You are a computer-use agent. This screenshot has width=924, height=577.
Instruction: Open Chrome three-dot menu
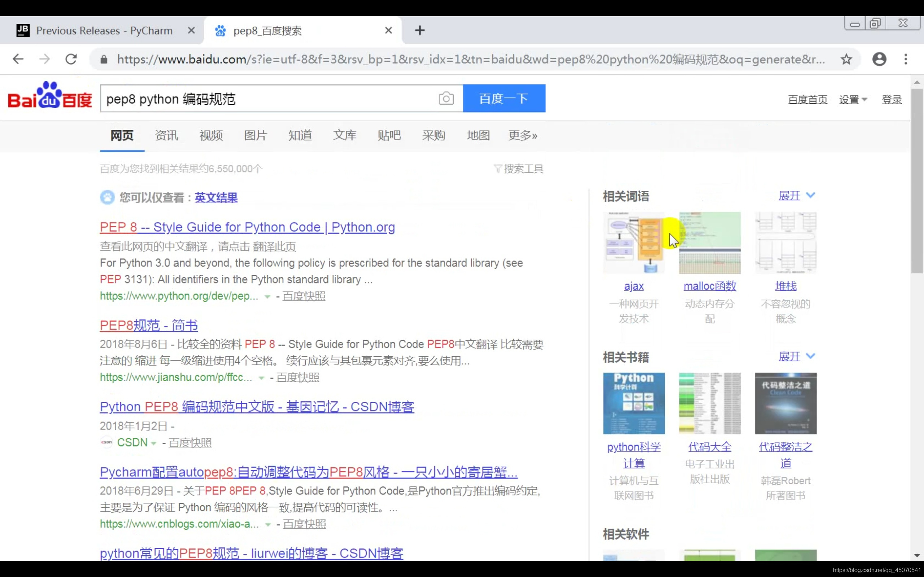point(905,59)
